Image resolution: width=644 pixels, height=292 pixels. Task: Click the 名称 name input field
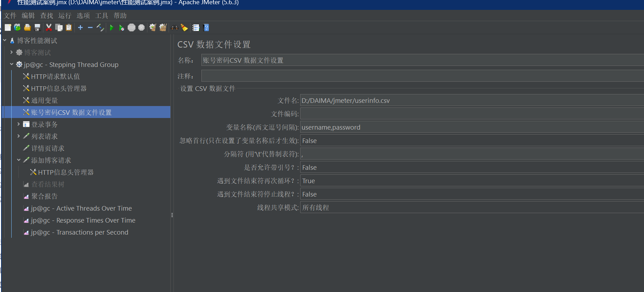tap(422, 60)
